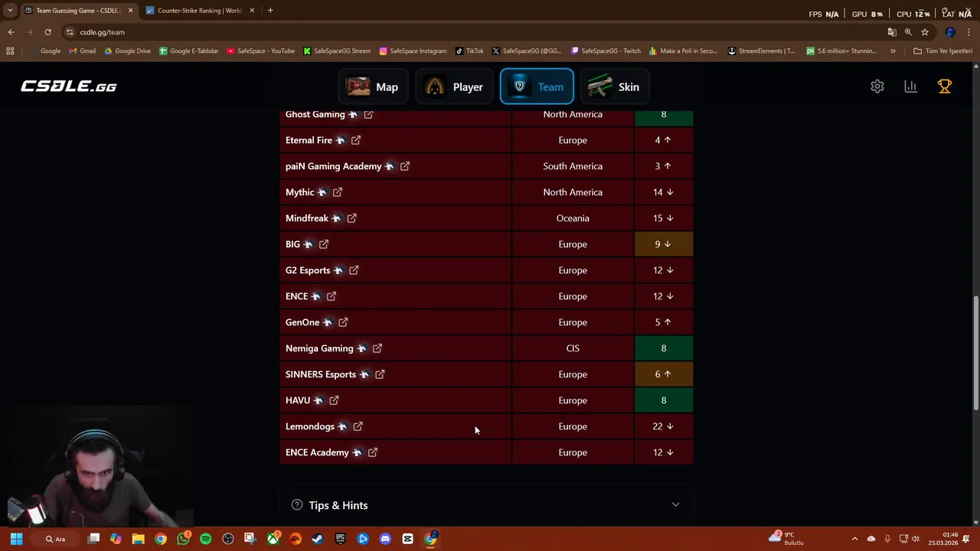Click the CSDLE.GG logo

[69, 86]
